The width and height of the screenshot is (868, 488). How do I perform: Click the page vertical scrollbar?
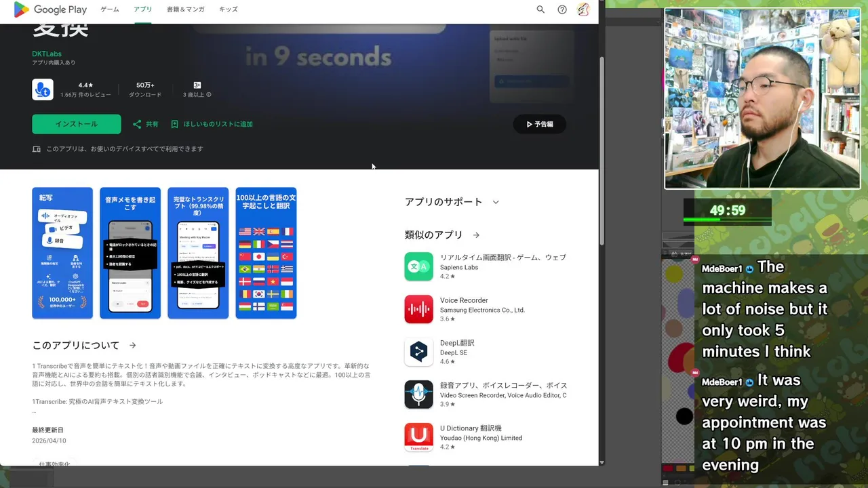[601, 150]
